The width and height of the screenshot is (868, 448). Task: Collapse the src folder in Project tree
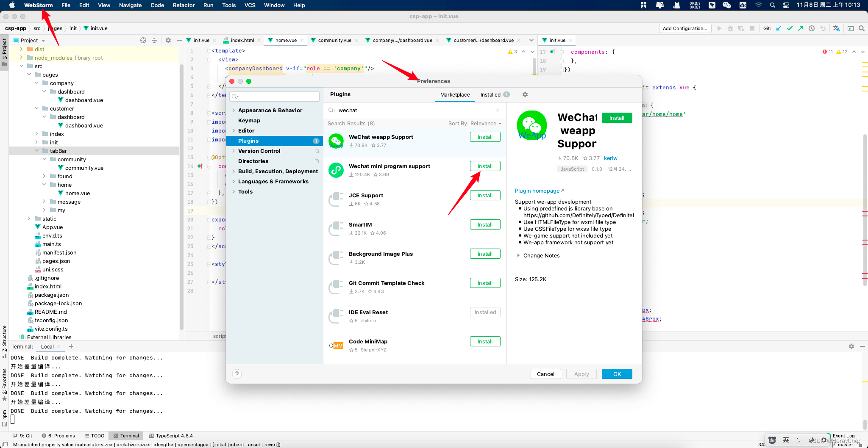click(x=22, y=66)
